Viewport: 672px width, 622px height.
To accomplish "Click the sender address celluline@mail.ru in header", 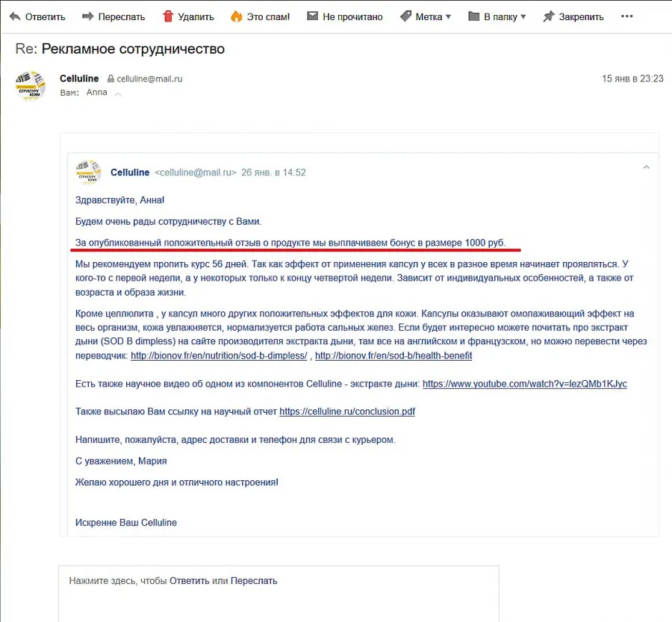I will tap(149, 79).
